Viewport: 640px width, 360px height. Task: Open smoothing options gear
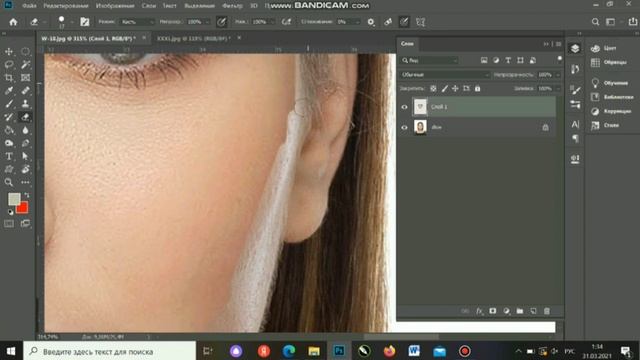tap(371, 22)
